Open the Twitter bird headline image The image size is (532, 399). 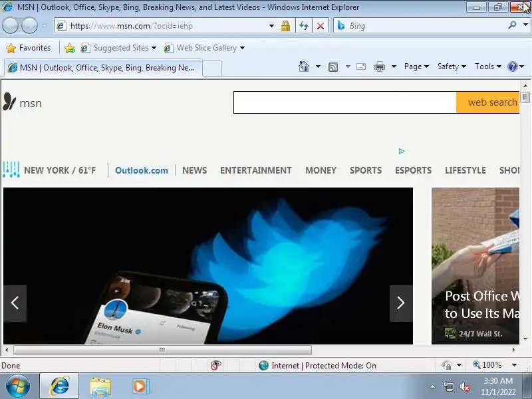click(208, 266)
